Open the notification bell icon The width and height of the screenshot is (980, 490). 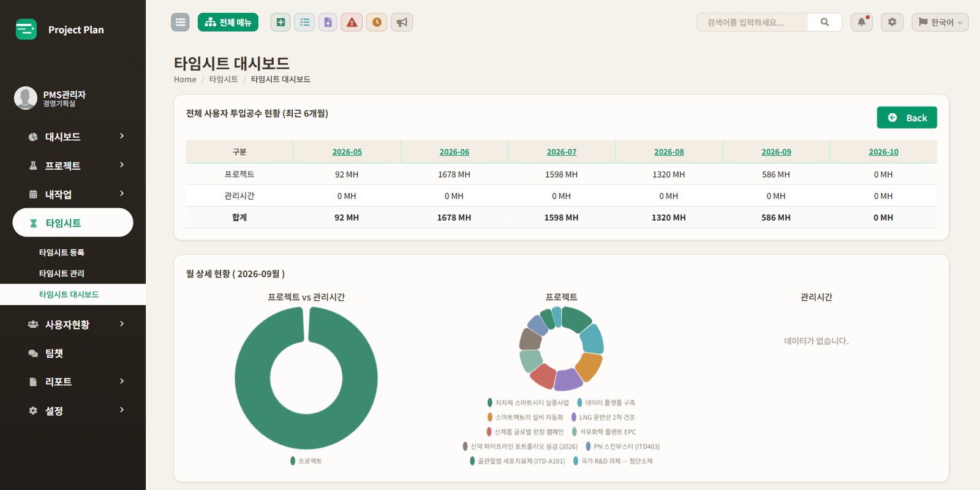coord(861,22)
